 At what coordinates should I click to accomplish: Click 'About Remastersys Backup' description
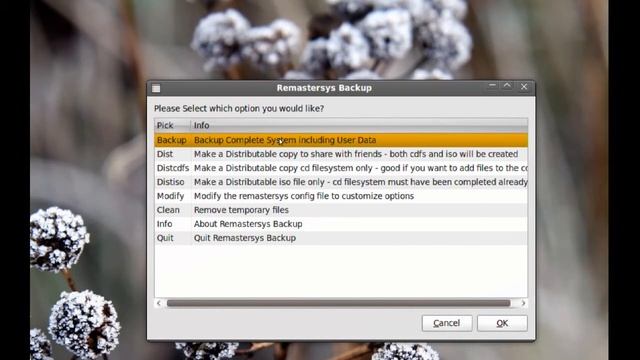(248, 224)
